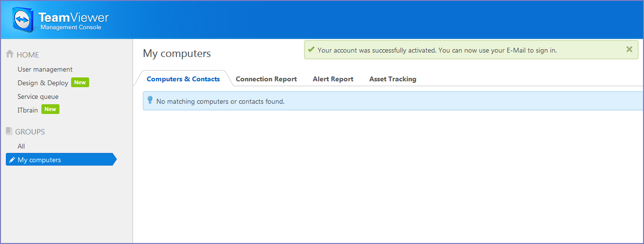The width and height of the screenshot is (644, 244).
Task: Click the account successfully activated message text
Action: 437,50
